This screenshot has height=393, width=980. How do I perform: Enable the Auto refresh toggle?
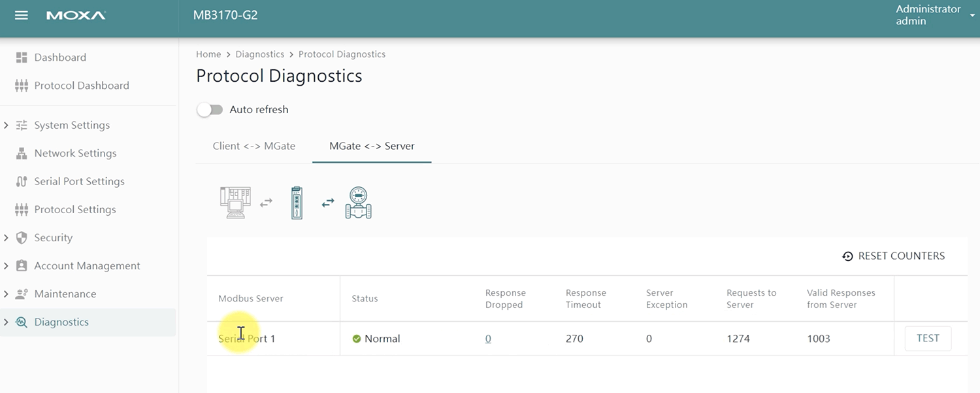click(210, 110)
